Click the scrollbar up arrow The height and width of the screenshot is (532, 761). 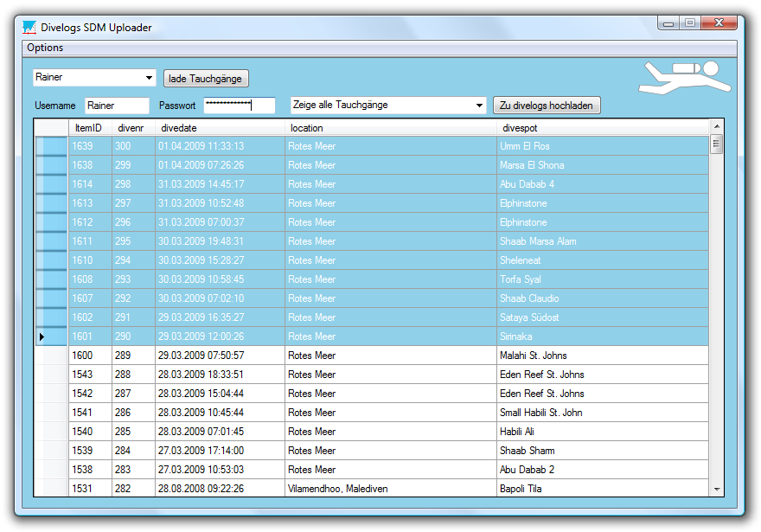coord(716,127)
